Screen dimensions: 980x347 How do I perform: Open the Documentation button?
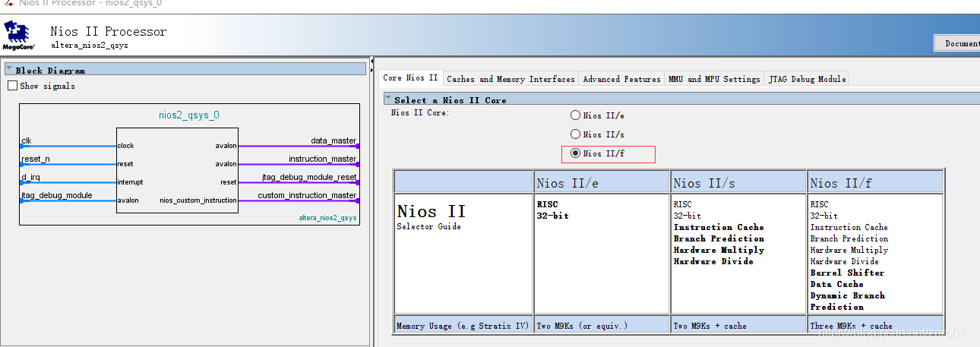[x=957, y=43]
